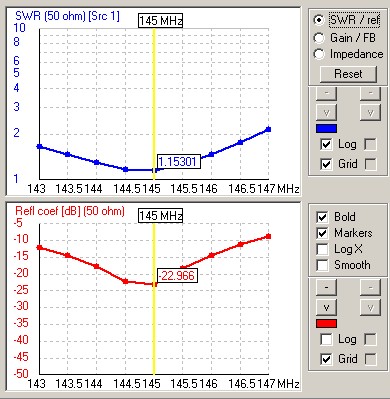Toggle the Grid checkbox under the blue swatch

pyautogui.click(x=326, y=164)
